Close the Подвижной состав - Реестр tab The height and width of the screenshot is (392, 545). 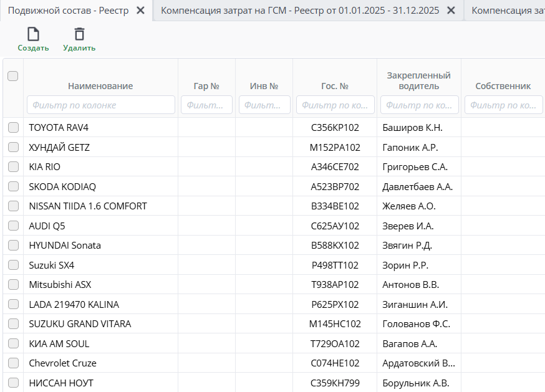coord(141,11)
